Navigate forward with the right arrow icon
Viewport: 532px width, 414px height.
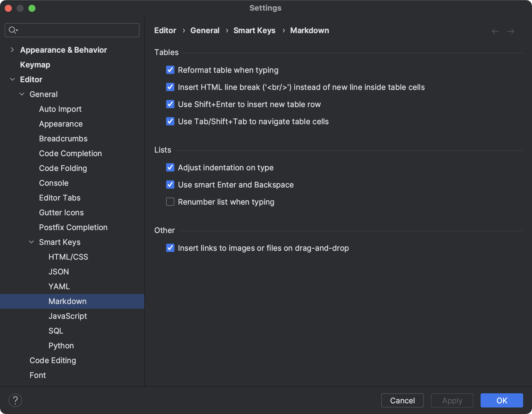511,31
